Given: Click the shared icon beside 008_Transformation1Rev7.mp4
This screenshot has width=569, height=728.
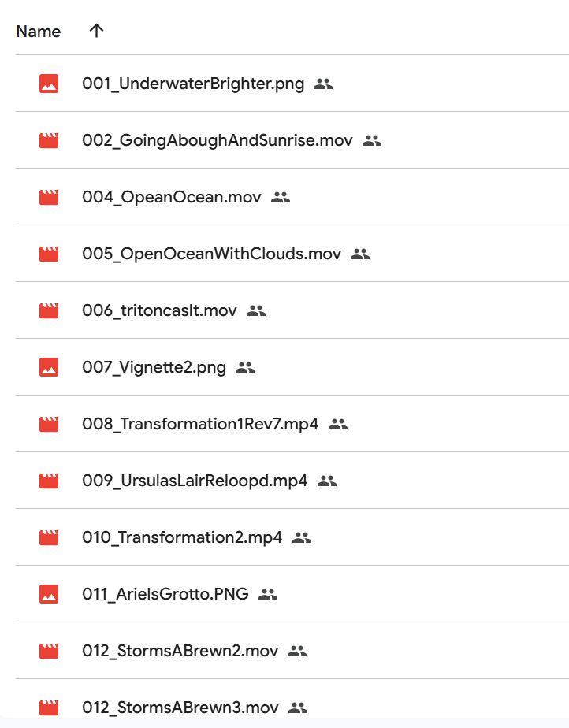Looking at the screenshot, I should click(x=338, y=424).
